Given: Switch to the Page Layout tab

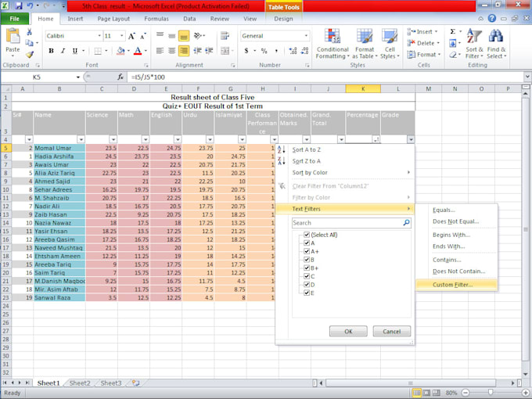Looking at the screenshot, I should (x=113, y=19).
